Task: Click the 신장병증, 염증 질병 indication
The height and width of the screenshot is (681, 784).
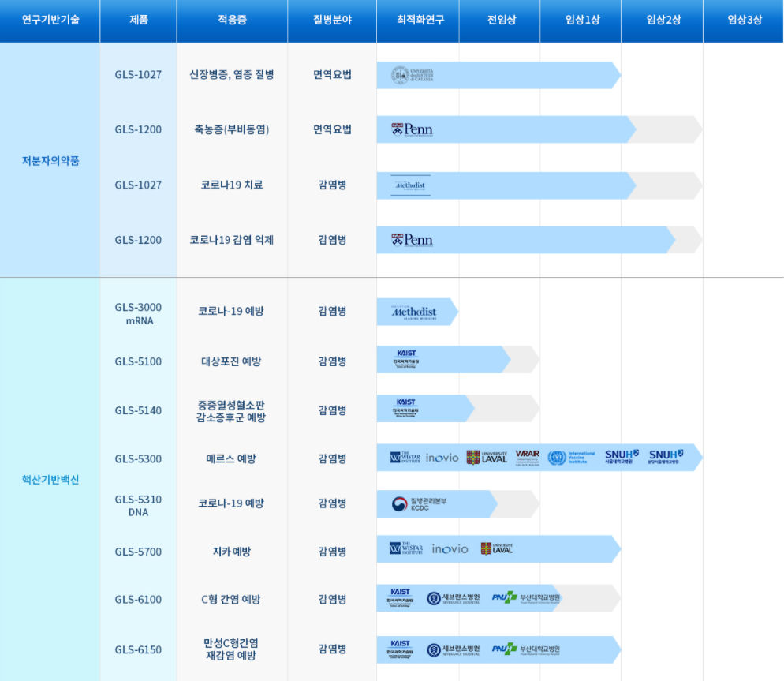Action: click(232, 74)
